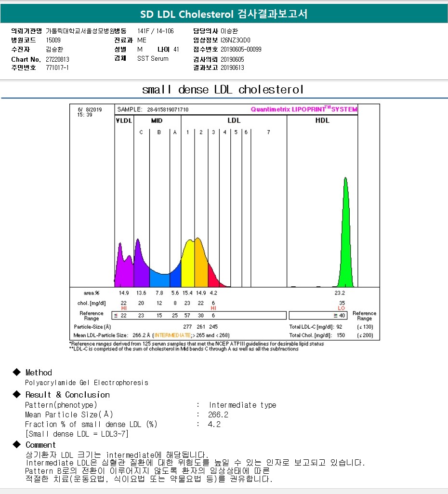Viewport: 448px width, 494px height.
Task: Click the "Comment" section heading
Action: (x=40, y=445)
